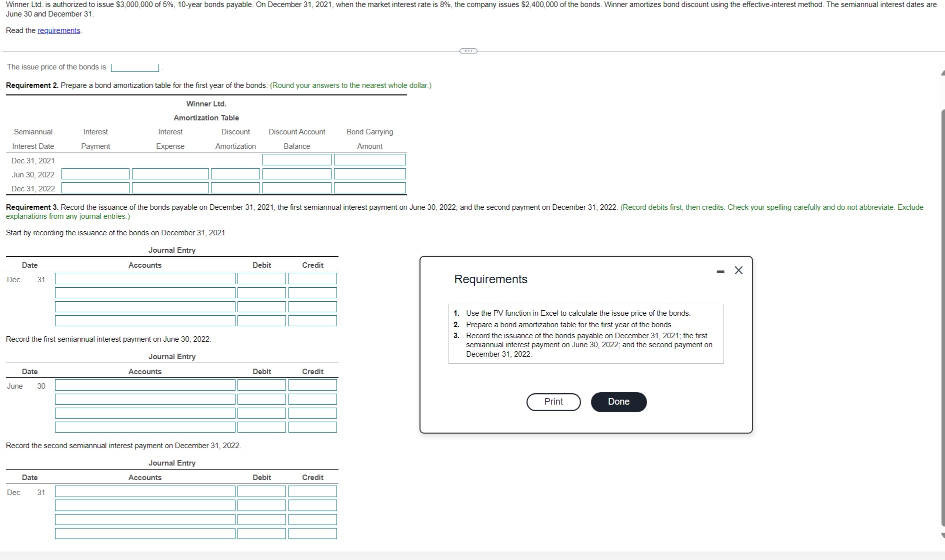The height and width of the screenshot is (560, 945).
Task: Click fourth account field of issuance entry
Action: [x=145, y=321]
